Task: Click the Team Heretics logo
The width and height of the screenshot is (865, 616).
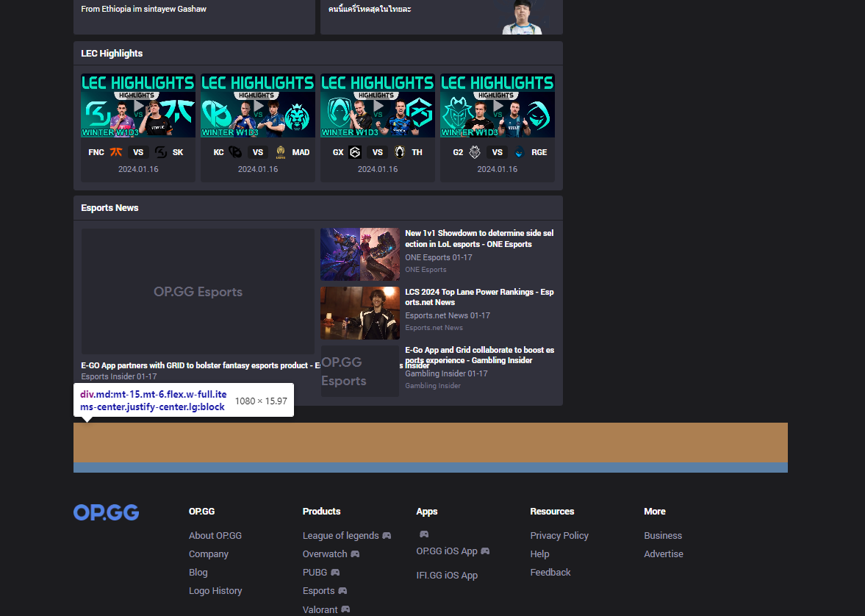Action: pos(400,152)
